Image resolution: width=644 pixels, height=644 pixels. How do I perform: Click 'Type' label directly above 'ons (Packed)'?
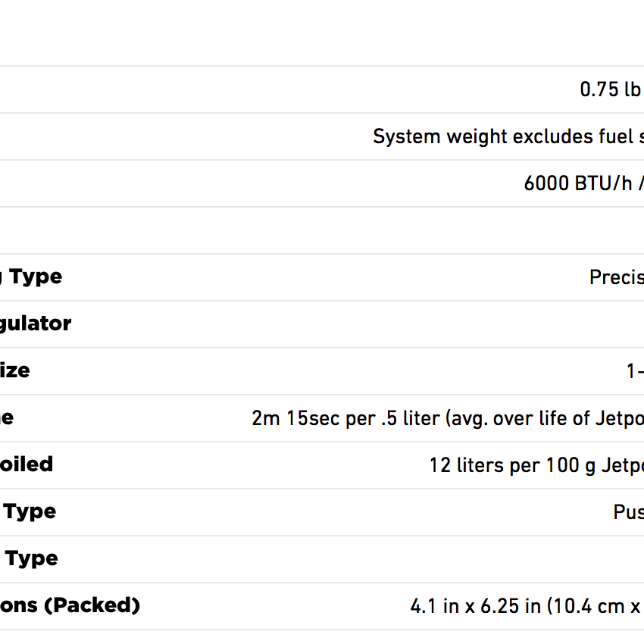[32, 558]
